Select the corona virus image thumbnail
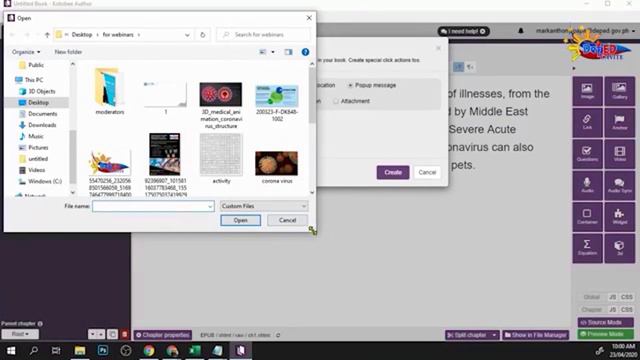 pos(277,167)
